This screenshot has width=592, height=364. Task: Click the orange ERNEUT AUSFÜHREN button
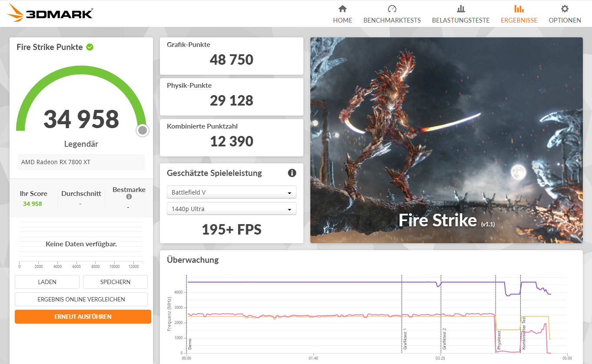83,317
